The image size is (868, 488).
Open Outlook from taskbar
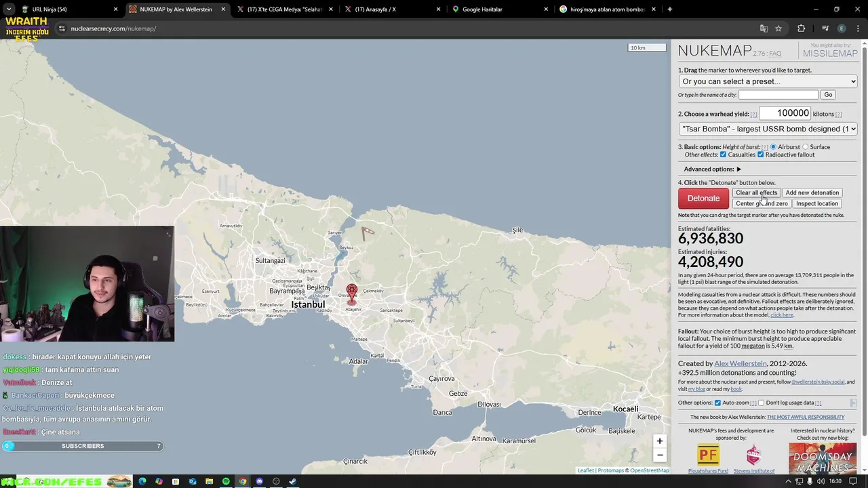[x=193, y=481]
